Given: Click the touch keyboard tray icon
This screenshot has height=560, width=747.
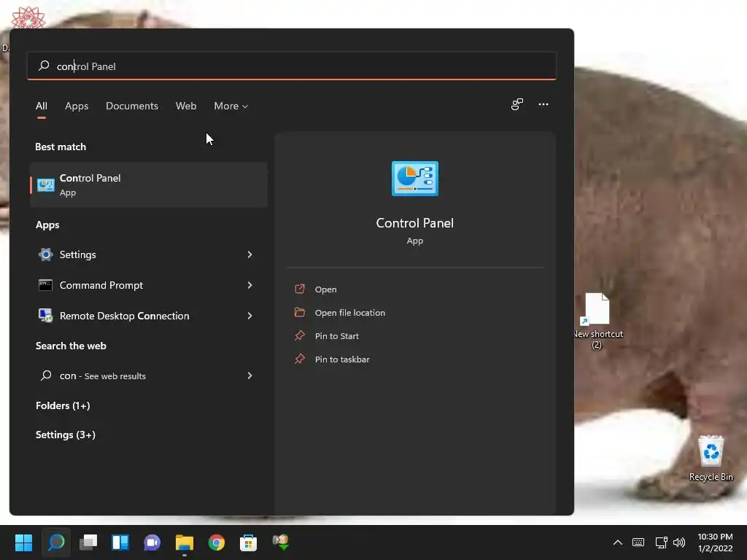Looking at the screenshot, I should point(638,542).
